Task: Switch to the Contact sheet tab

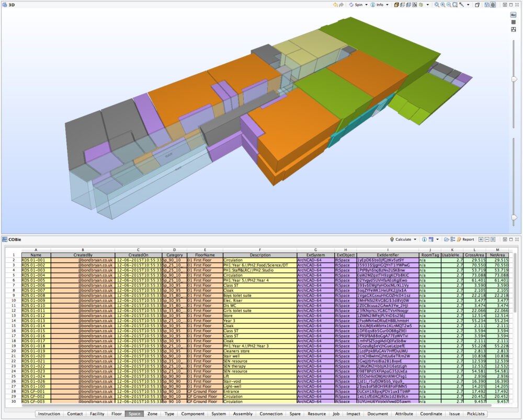Action: [75, 414]
